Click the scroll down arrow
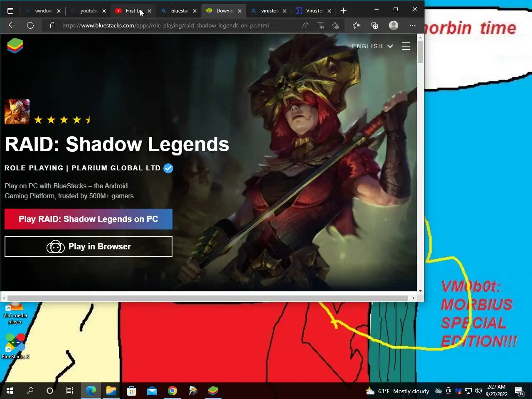This screenshot has height=399, width=532. coord(420,291)
